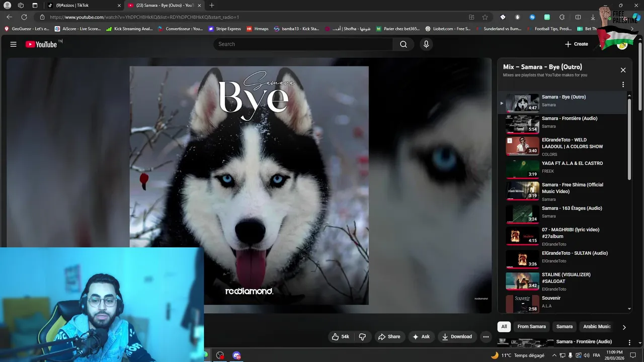
Task: Open the browser Downloads icon
Action: click(593, 17)
